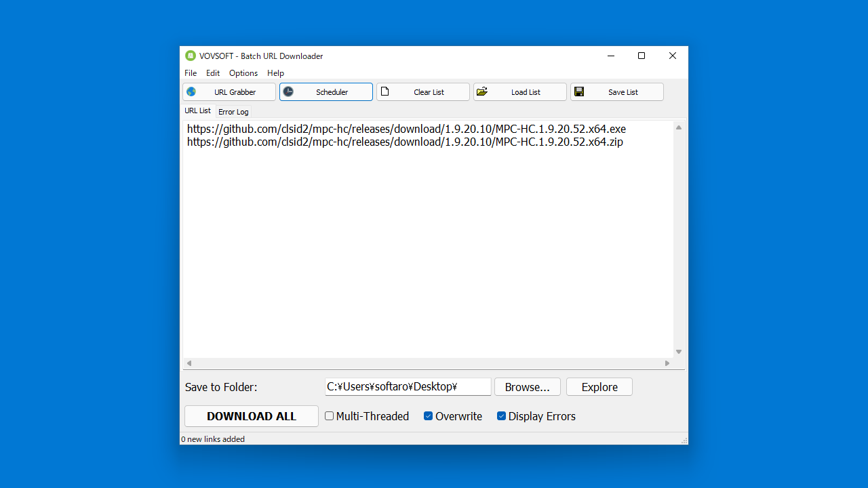
Task: Click the Save List floppy disk icon
Action: tap(579, 91)
